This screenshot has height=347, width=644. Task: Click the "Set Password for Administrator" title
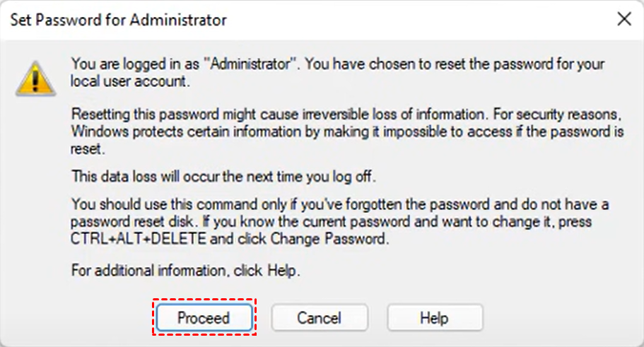(x=119, y=20)
